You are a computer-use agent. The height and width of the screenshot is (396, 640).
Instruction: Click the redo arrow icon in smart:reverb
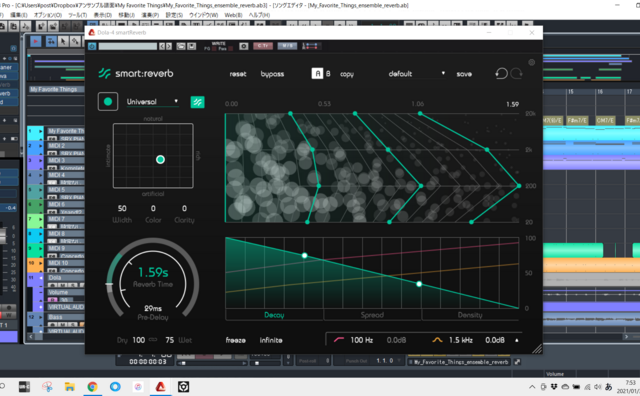point(517,73)
